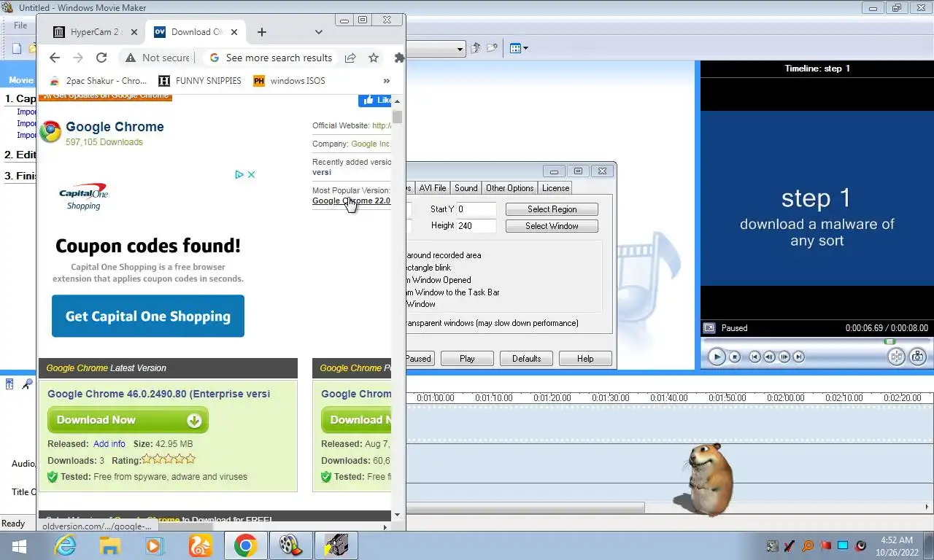Screen dimensions: 934x560
Task: Click the Add info link
Action: [109, 444]
